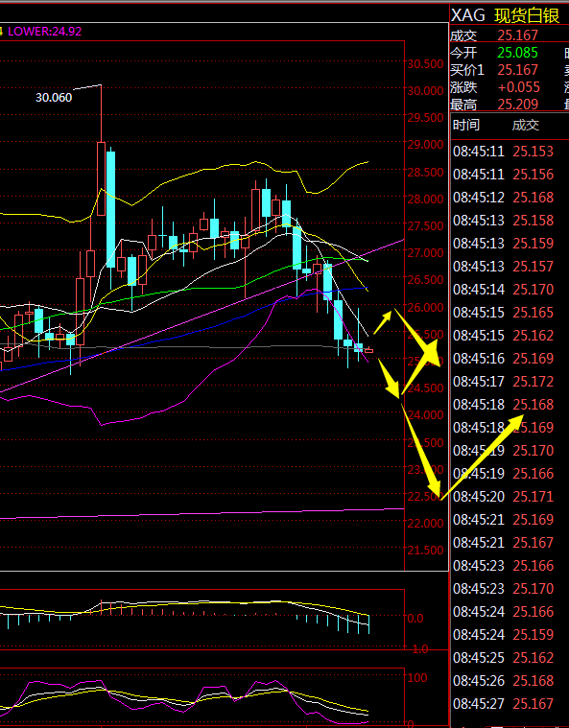Select tick price 25.153
The width and height of the screenshot is (569, 728).
pos(533,152)
